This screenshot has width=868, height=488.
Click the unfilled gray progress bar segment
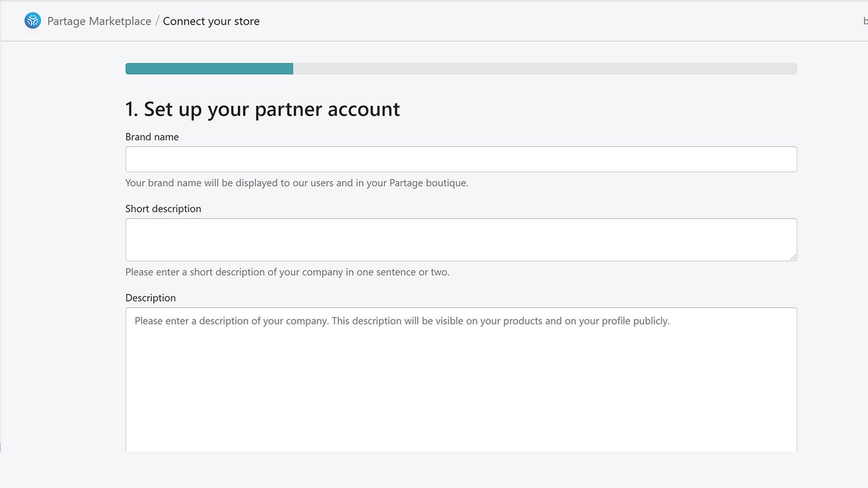point(542,68)
